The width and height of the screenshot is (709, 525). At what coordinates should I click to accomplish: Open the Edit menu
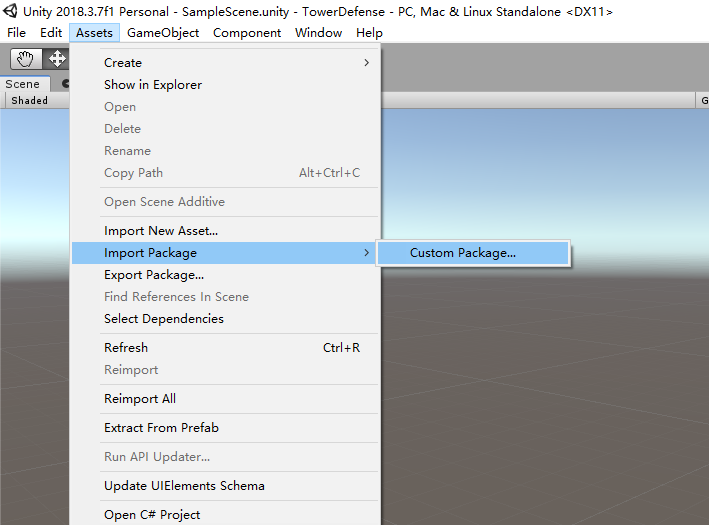tap(51, 33)
